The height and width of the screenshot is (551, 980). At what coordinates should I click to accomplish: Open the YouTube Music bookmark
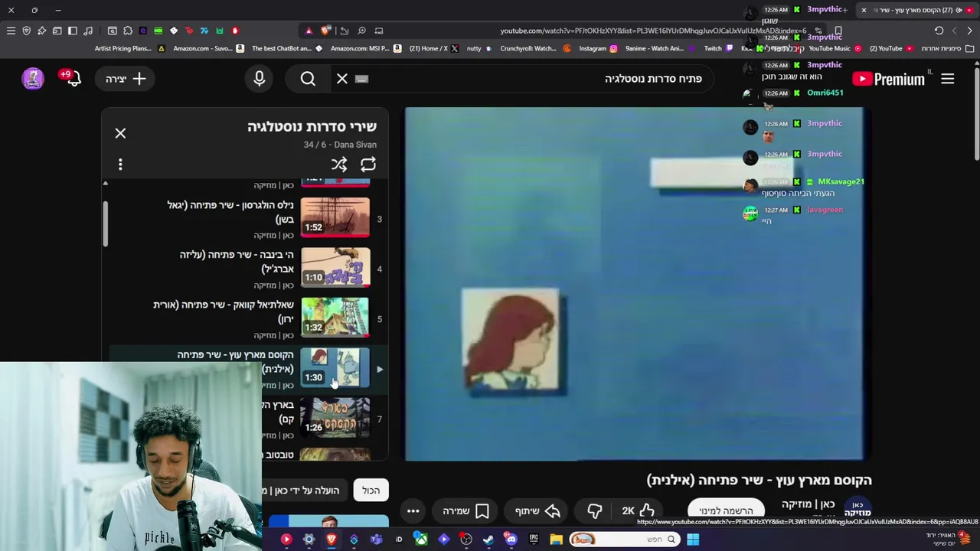[x=835, y=48]
